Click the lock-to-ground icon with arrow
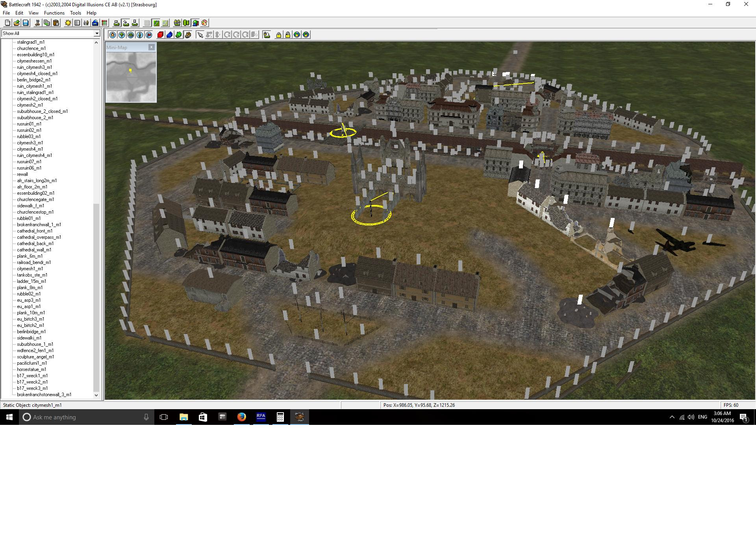The width and height of the screenshot is (756, 537). pos(267,35)
